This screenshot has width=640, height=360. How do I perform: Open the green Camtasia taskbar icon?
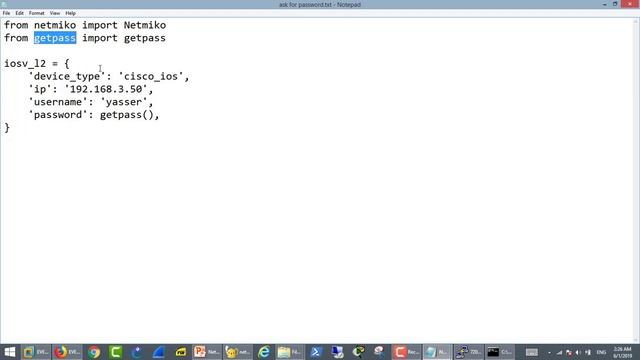pos(116,352)
